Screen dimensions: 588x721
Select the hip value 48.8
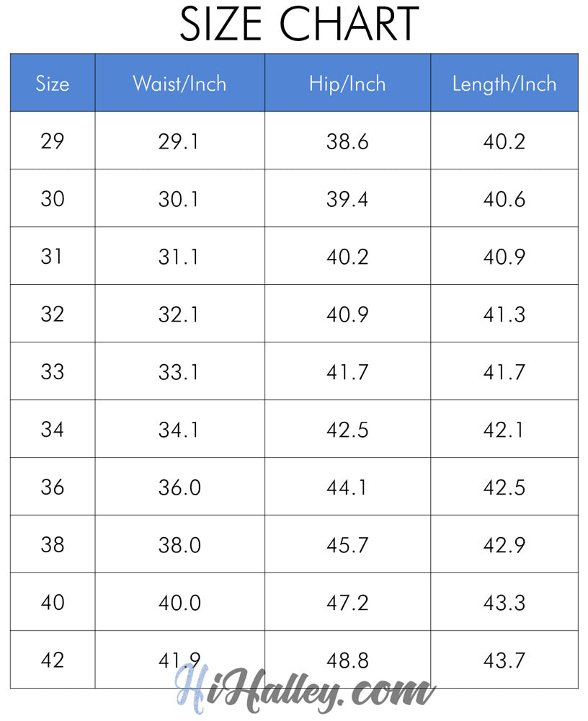click(x=347, y=660)
